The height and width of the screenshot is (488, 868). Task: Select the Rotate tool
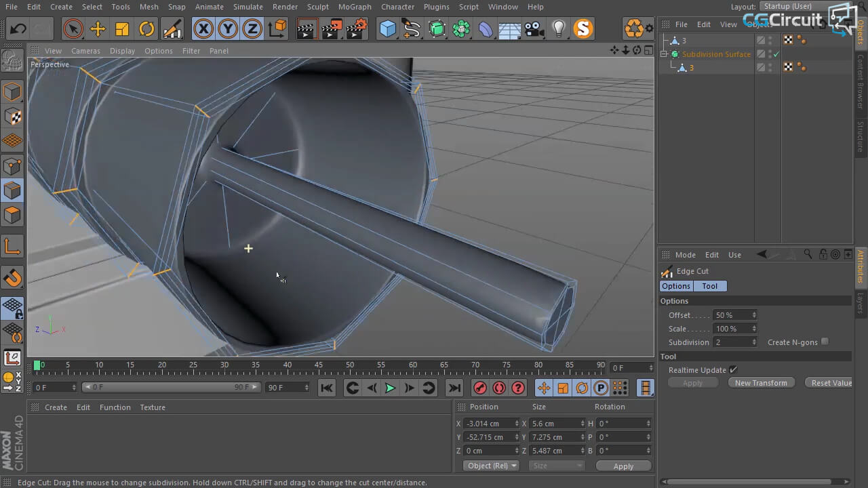point(146,28)
